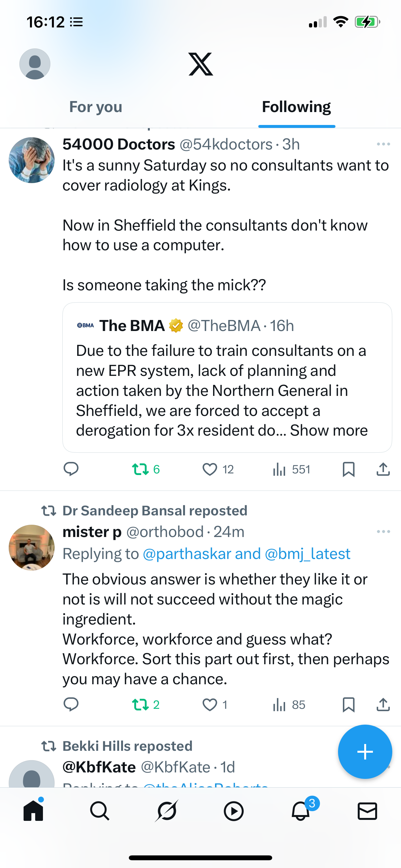The width and height of the screenshot is (401, 868).
Task: Open more options on mister p post
Action: [384, 532]
